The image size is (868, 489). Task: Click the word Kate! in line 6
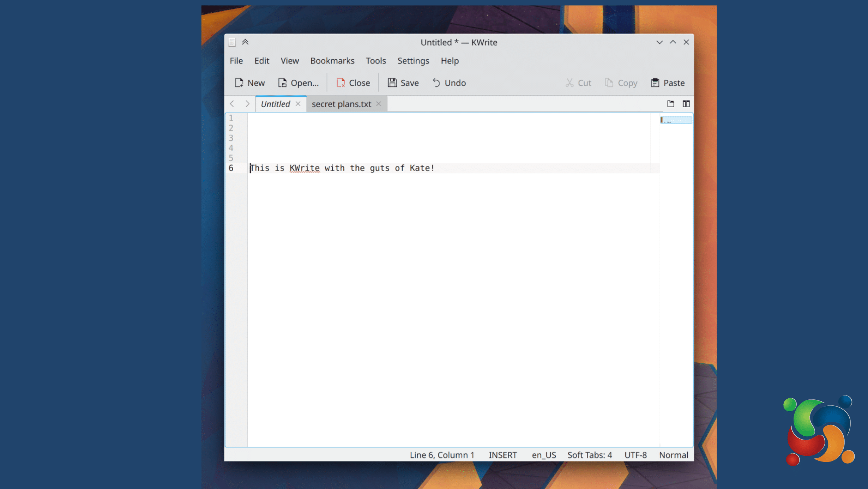[422, 168]
